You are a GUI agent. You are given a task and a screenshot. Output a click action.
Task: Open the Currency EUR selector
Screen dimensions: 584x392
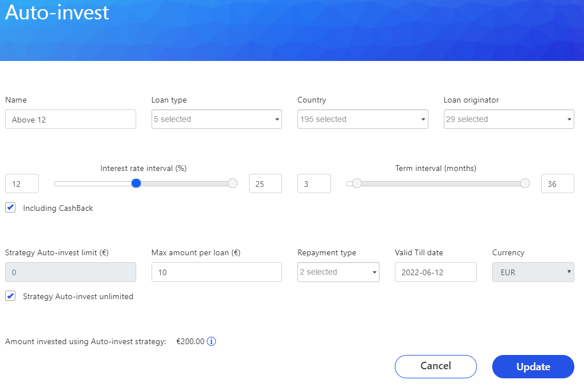pyautogui.click(x=533, y=272)
